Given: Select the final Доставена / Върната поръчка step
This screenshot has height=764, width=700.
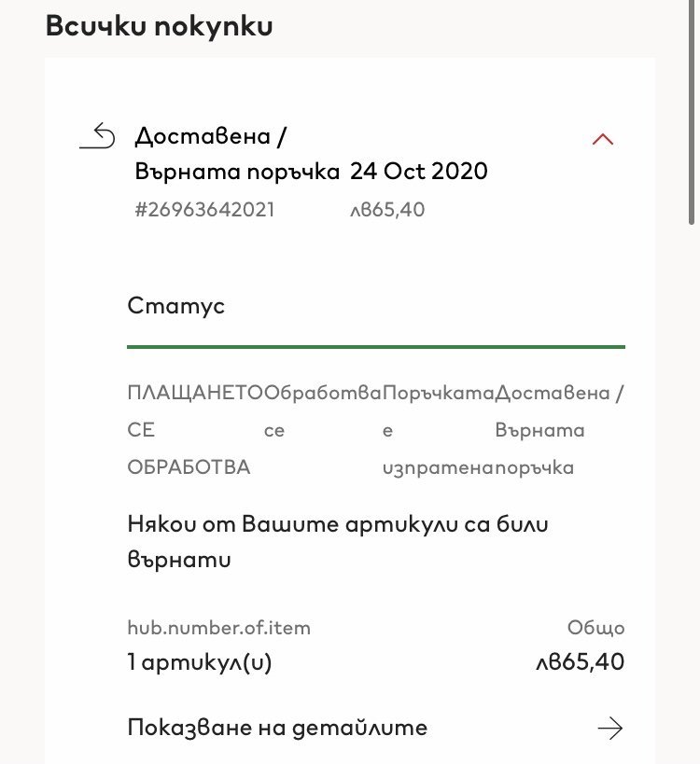Looking at the screenshot, I should click(x=558, y=430).
